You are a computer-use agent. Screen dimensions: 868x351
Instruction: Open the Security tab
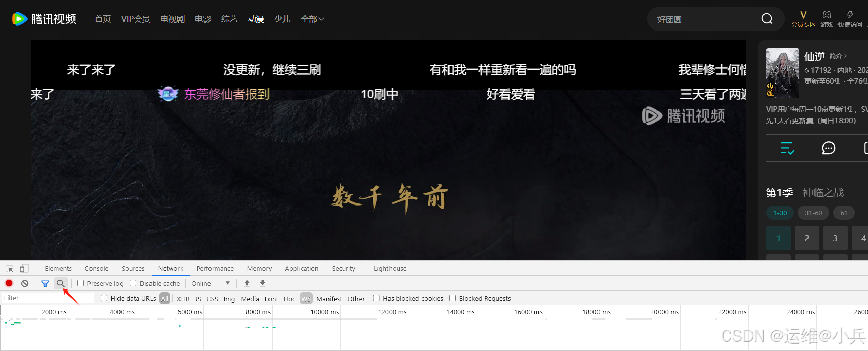tap(343, 268)
